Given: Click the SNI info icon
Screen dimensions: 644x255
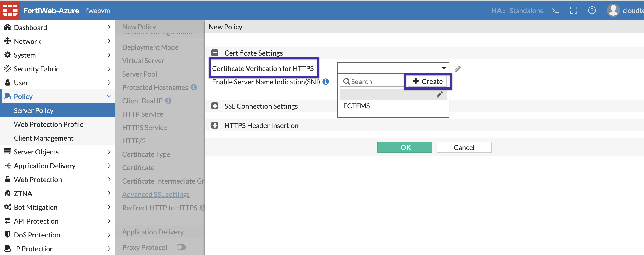Looking at the screenshot, I should click(325, 81).
